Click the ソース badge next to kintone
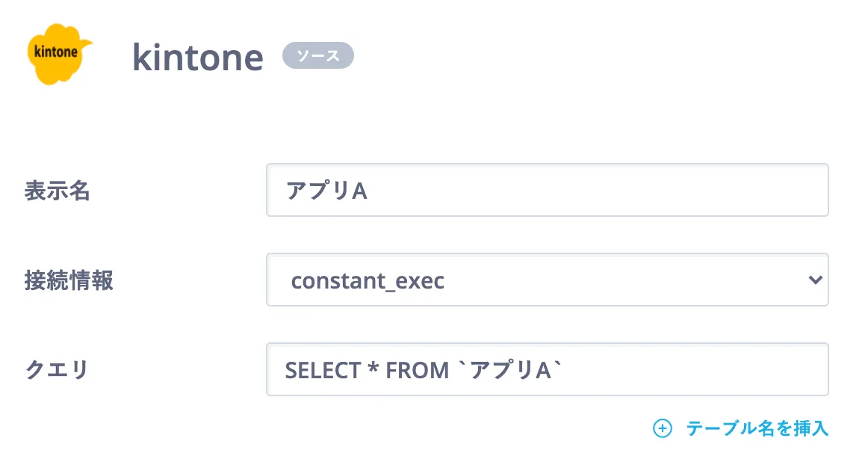Viewport: 868px width, 456px height. pos(317,55)
